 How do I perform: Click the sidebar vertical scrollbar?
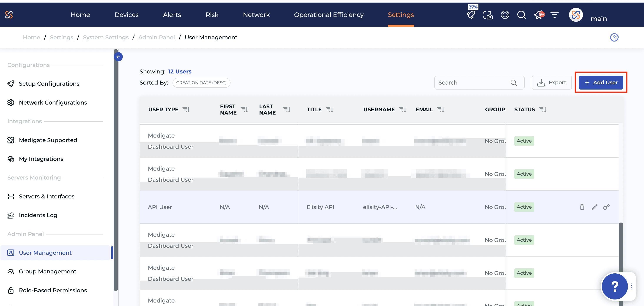pyautogui.click(x=116, y=170)
